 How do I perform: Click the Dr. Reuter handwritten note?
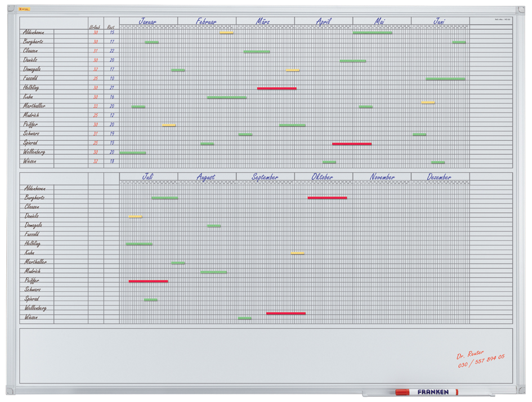click(x=470, y=355)
